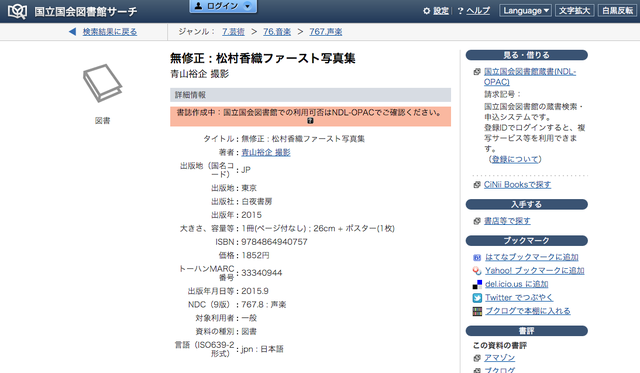Click external-link icon beside 書店等で探す
The image size is (640, 373).
[x=477, y=221]
